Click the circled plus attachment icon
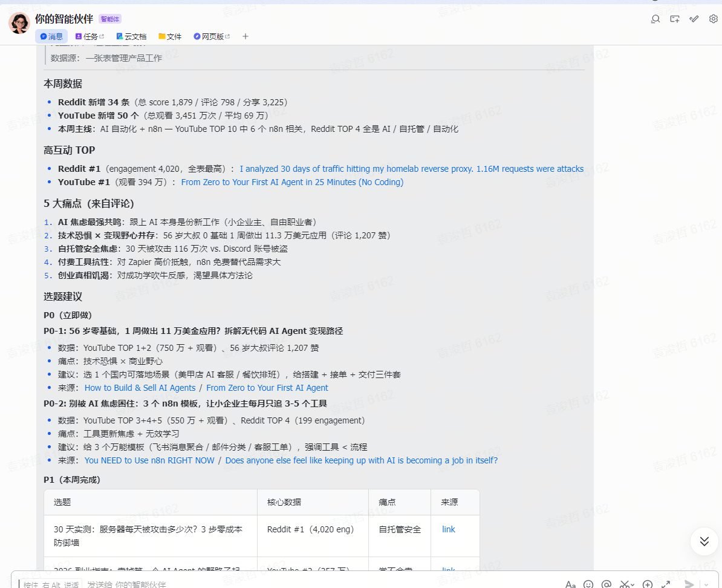Screen dimensions: 722x588 pyautogui.click(x=648, y=584)
